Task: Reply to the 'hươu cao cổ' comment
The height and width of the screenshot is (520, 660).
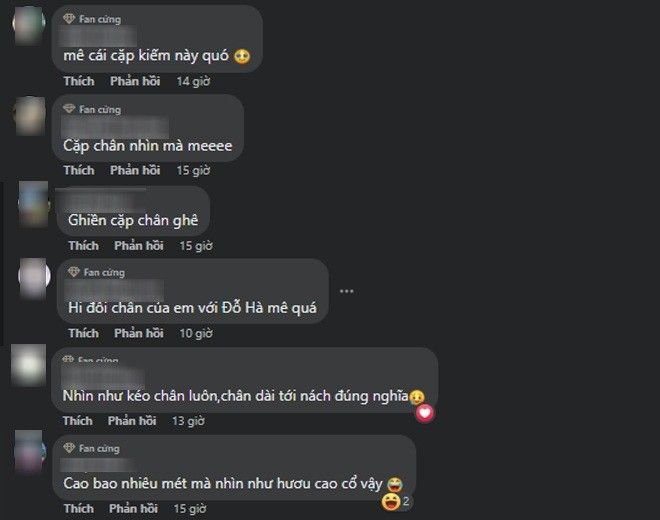Action: (133, 508)
